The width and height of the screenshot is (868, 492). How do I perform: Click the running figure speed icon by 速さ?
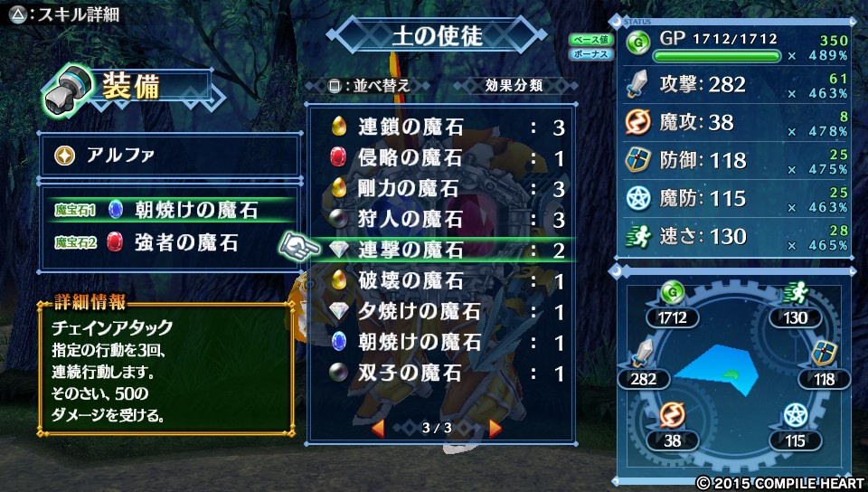[638, 236]
